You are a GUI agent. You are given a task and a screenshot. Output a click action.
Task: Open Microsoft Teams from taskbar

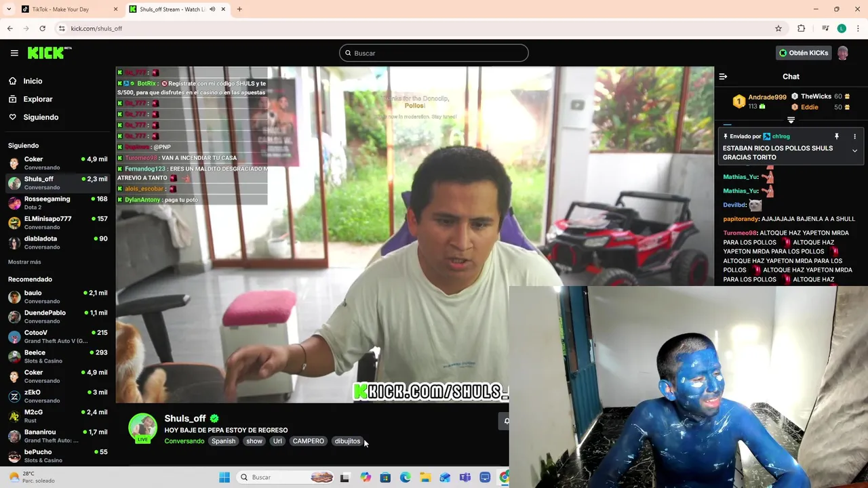pos(465,477)
